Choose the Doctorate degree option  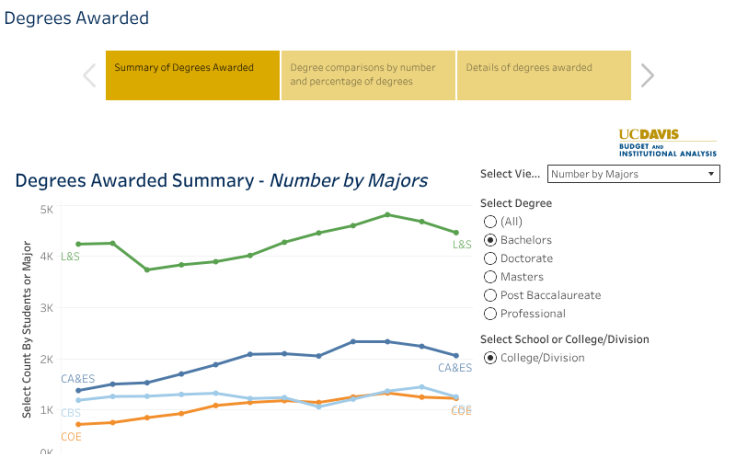pos(490,259)
